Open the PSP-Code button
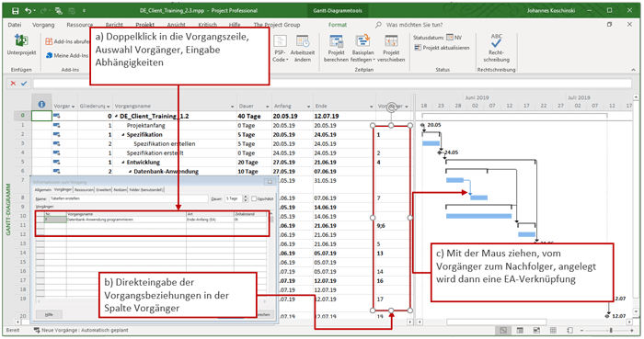Viewport: 644px width, 339px height. [x=280, y=49]
